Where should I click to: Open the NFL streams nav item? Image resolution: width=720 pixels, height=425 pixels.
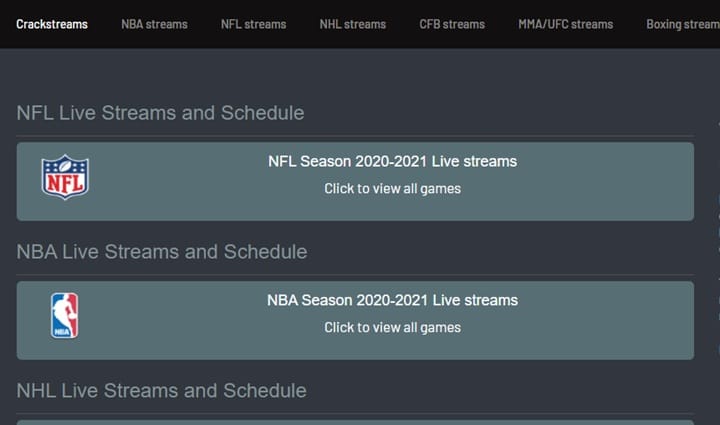253,24
